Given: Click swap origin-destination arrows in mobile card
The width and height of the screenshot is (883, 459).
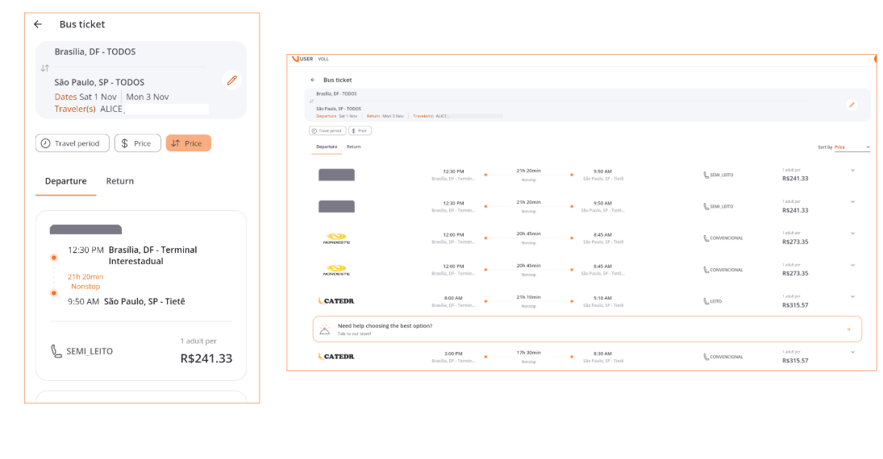Looking at the screenshot, I should pos(45,68).
